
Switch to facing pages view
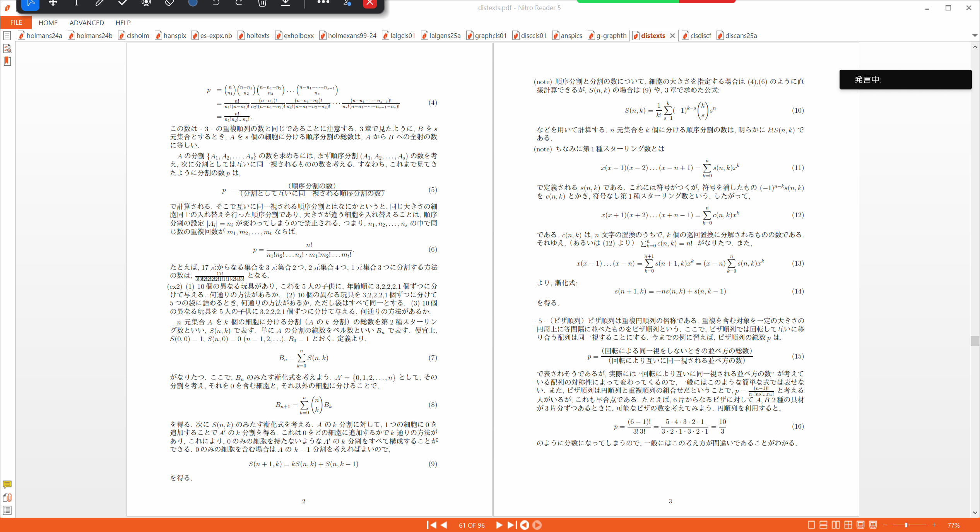point(836,525)
